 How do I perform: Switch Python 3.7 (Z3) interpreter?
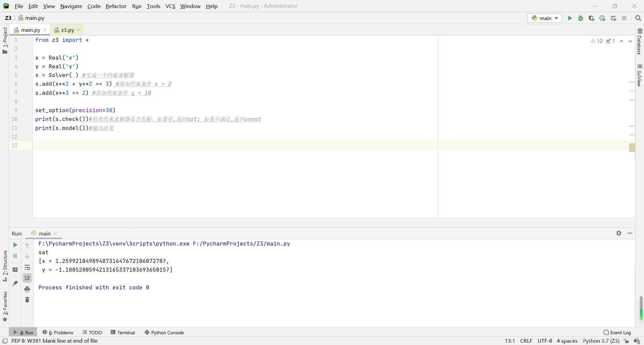tap(601, 341)
